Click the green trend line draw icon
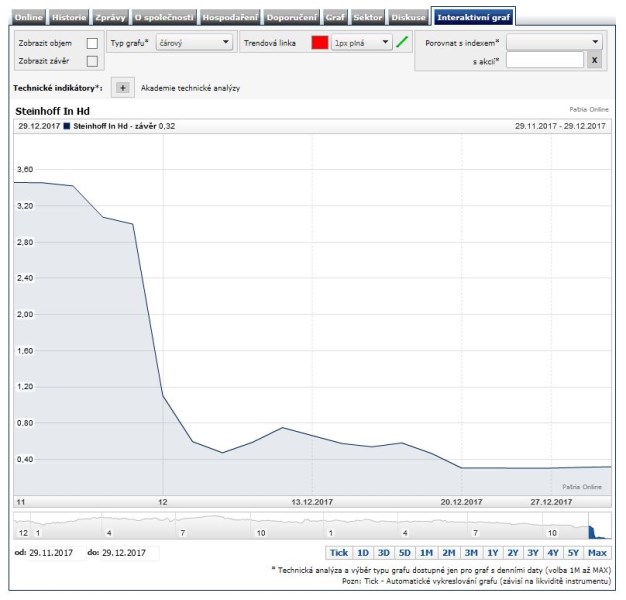626x600 pixels. (402, 43)
